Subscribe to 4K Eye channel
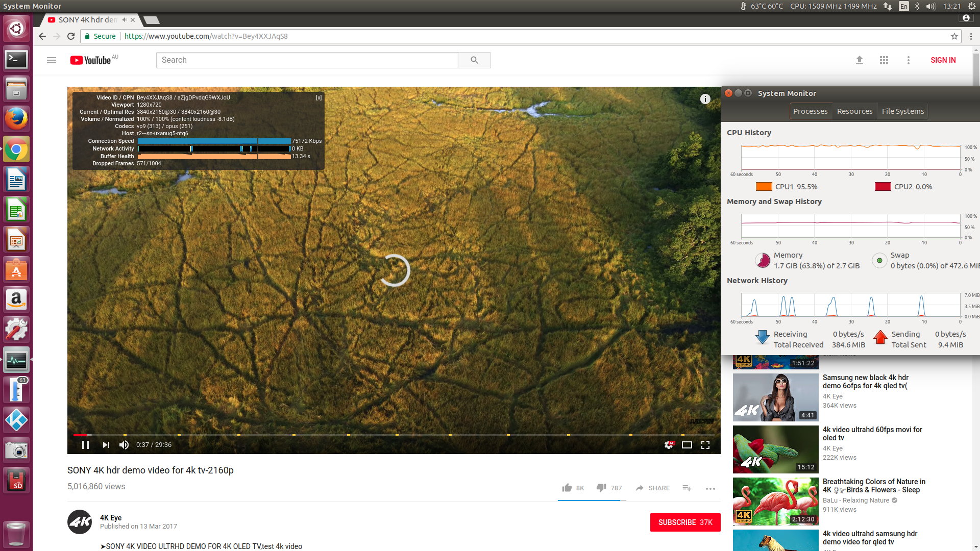Screen dimensions: 980x551 [685, 522]
